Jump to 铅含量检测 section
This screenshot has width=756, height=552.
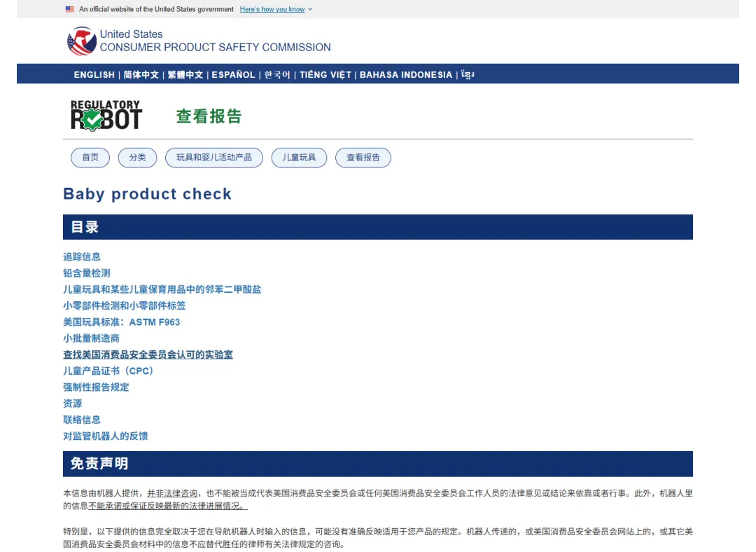[87, 273]
